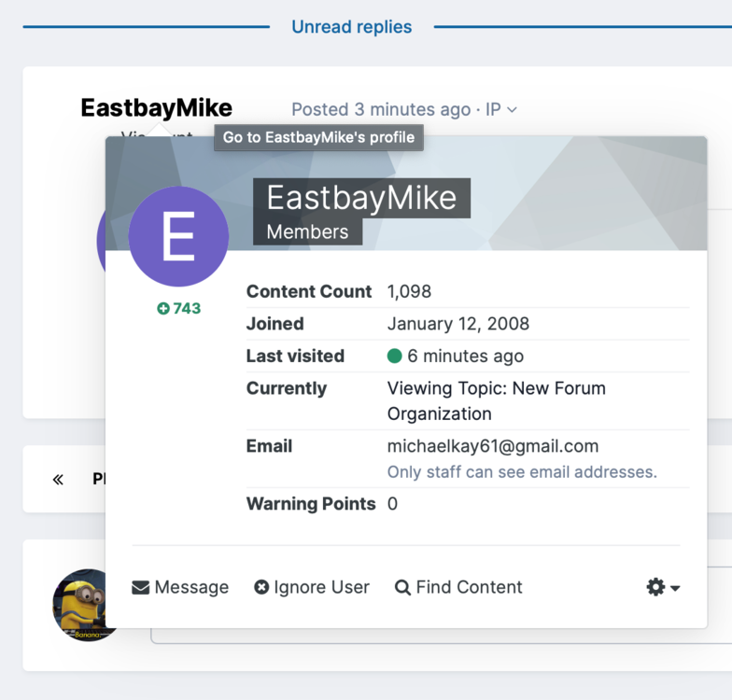Click the green online status dot
Screen dimensions: 732x700
(394, 357)
